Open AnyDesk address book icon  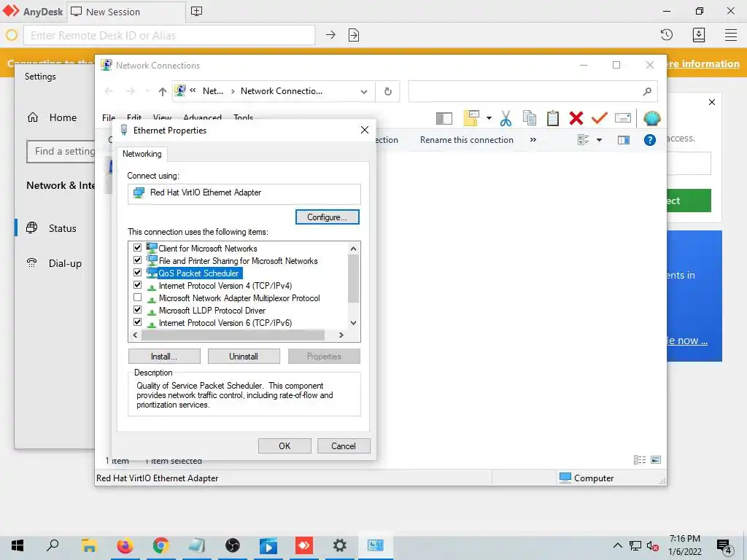pyautogui.click(x=698, y=35)
